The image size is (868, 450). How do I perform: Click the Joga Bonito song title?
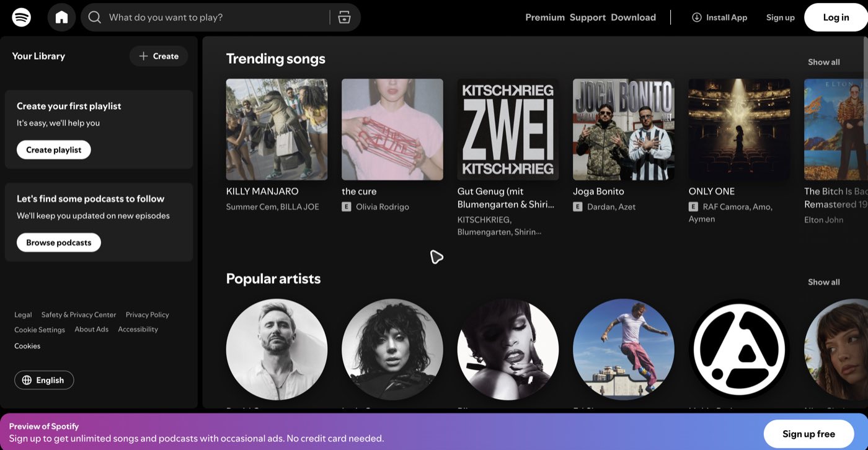598,192
